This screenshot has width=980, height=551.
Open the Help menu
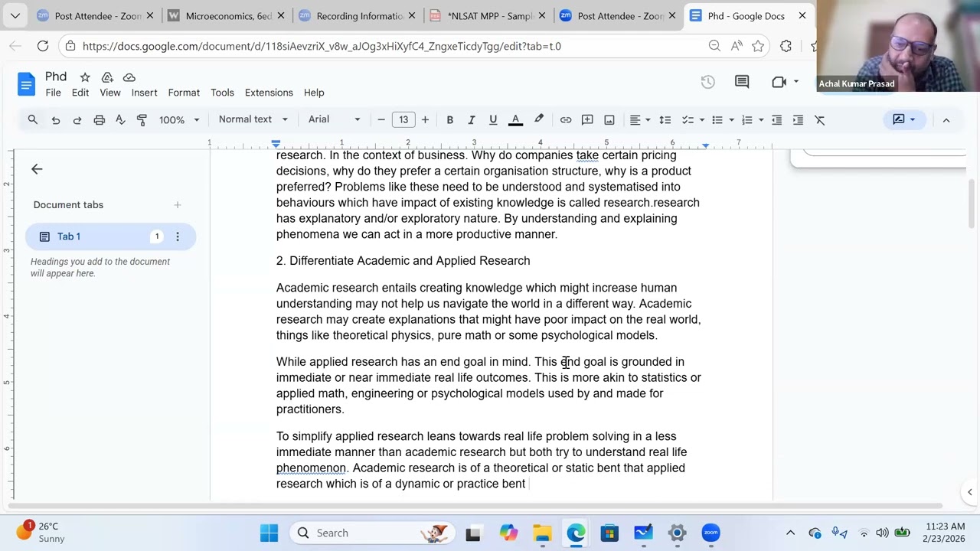314,93
